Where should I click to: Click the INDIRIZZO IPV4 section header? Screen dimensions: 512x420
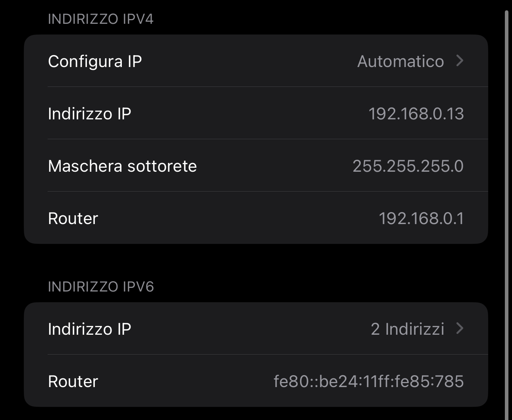[x=100, y=19]
